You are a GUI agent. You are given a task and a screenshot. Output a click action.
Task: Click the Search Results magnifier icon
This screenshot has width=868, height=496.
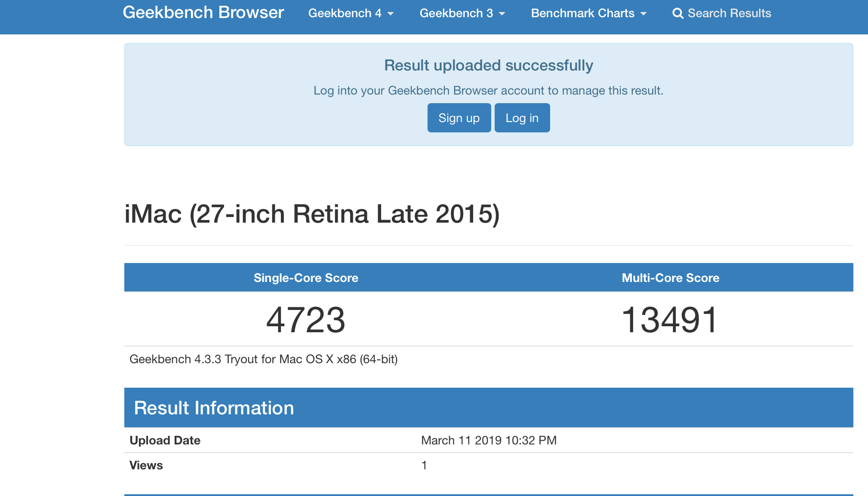pyautogui.click(x=678, y=13)
